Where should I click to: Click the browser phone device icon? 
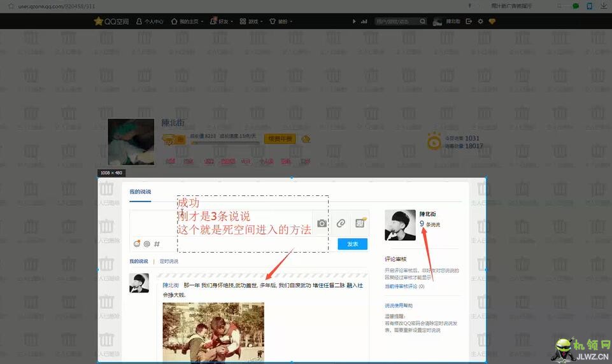589,6
